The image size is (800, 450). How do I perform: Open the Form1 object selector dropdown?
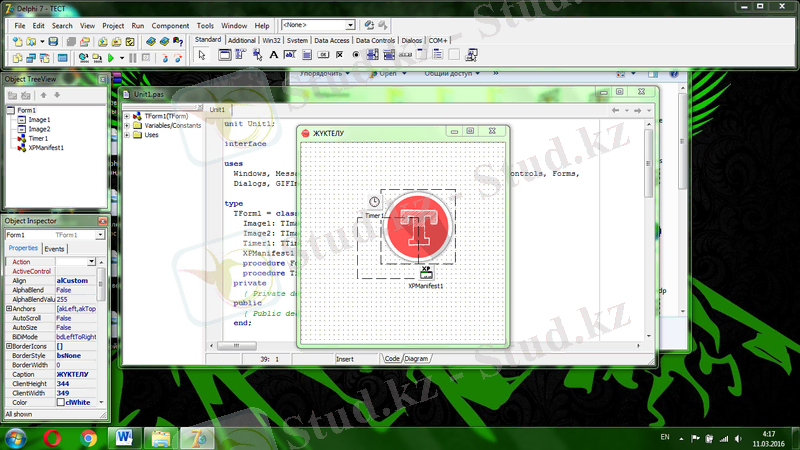click(x=100, y=235)
